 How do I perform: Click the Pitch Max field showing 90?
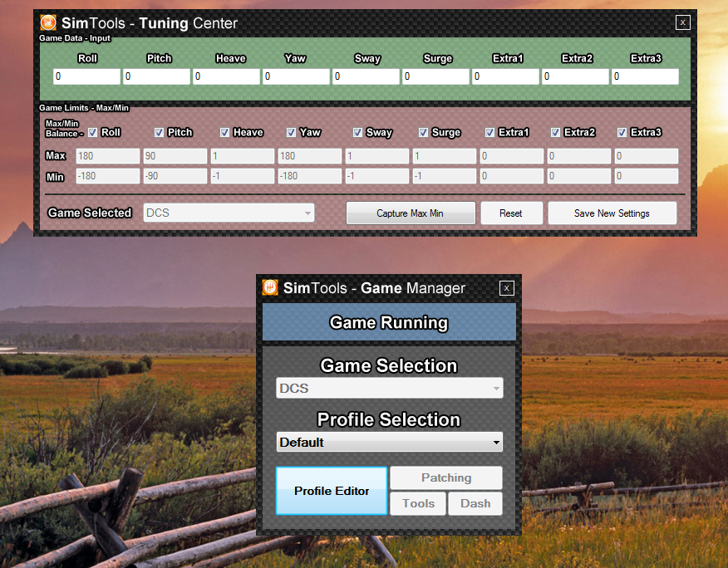tap(175, 156)
